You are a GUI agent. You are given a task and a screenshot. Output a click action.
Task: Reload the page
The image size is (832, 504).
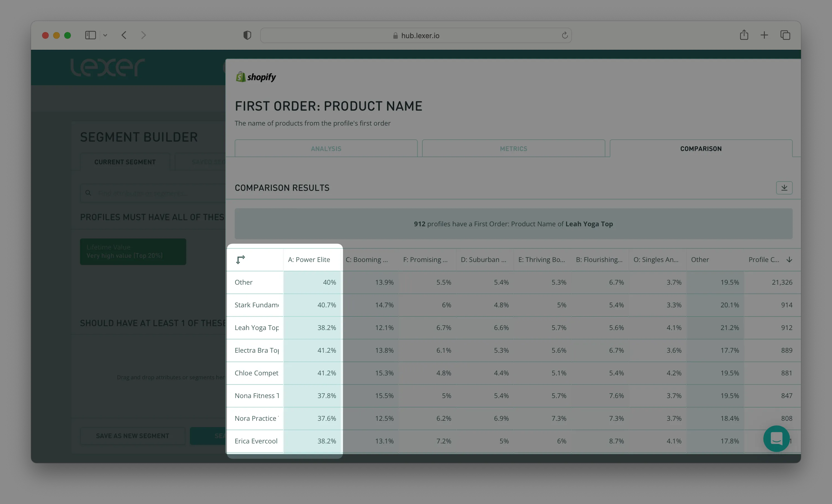click(564, 35)
